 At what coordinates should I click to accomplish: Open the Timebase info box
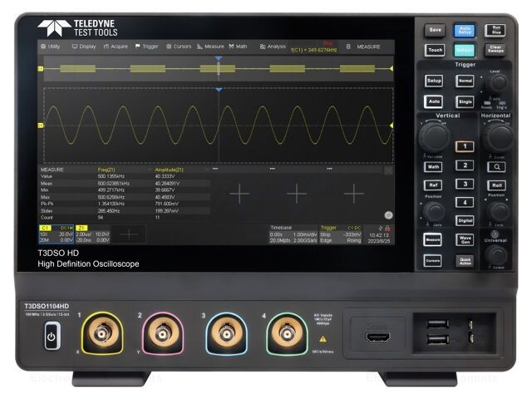pos(292,235)
